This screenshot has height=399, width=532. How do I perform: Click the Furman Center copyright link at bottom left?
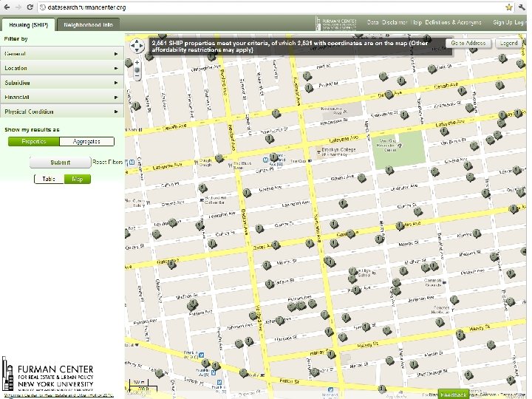(x=58, y=395)
